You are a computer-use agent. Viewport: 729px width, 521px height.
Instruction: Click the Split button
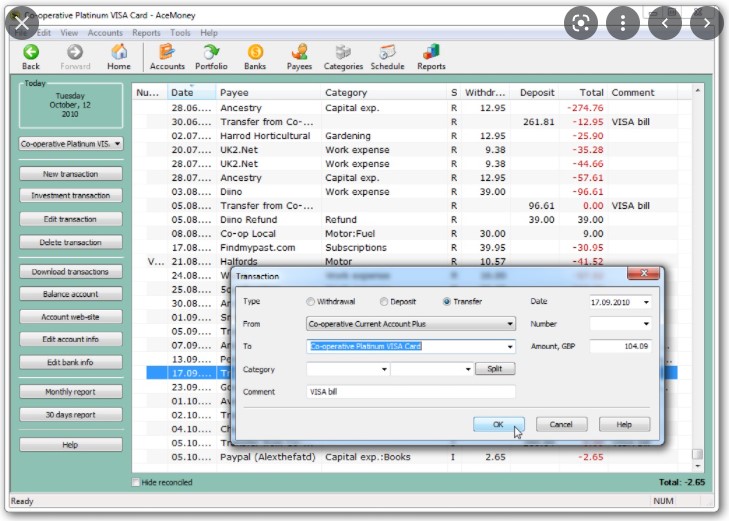point(495,369)
